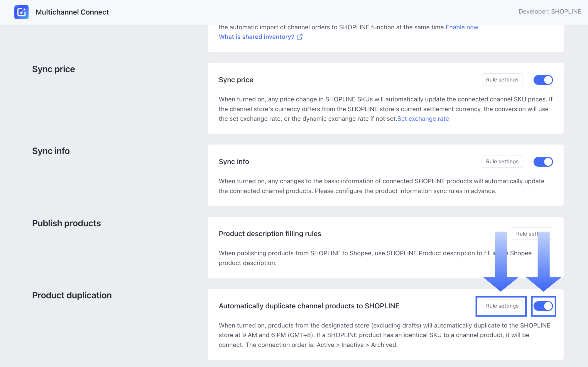588x367 pixels.
Task: Select the bold "Sync info" left section heading
Action: (x=51, y=151)
